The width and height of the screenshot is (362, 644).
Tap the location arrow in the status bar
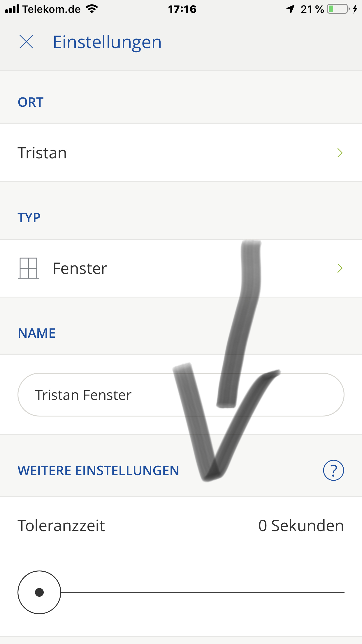[290, 9]
